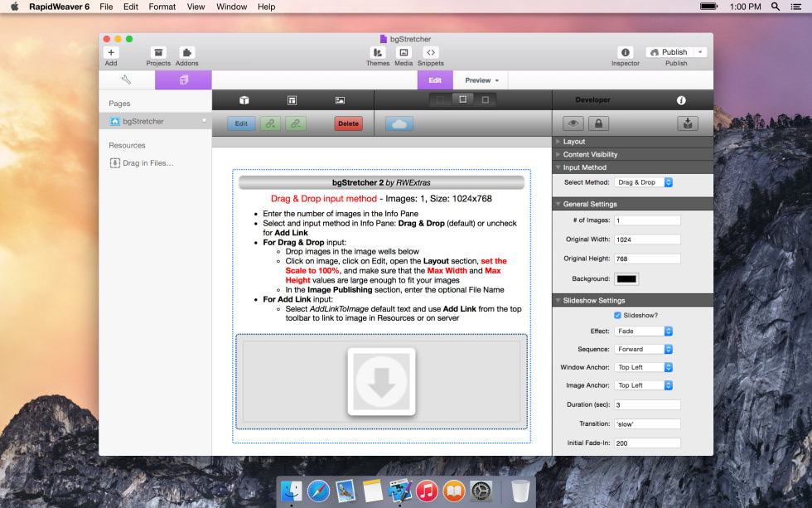The height and width of the screenshot is (508, 812).
Task: Open the Window Anchor dropdown
Action: (x=644, y=367)
